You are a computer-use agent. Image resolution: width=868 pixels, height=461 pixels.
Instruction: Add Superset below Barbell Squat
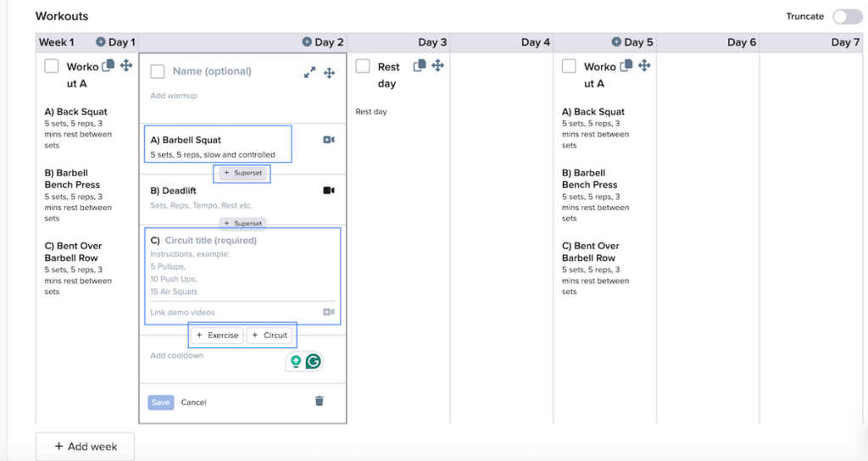point(243,173)
